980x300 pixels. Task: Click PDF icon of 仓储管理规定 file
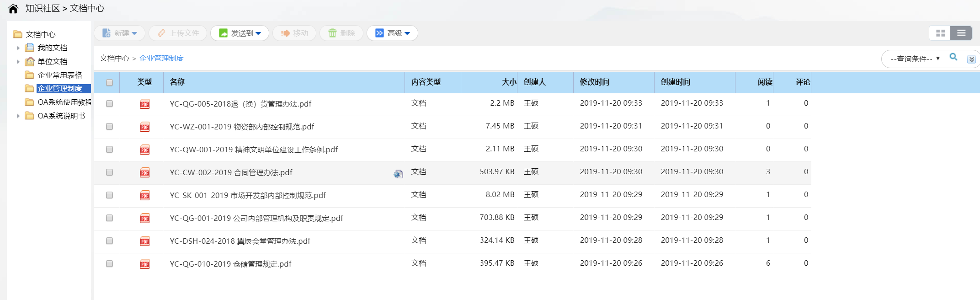tap(144, 264)
